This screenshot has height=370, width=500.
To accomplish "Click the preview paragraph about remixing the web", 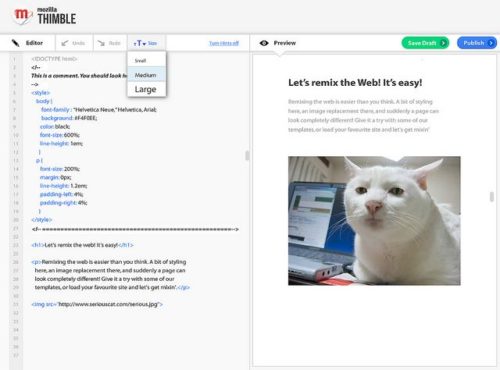I will (363, 115).
